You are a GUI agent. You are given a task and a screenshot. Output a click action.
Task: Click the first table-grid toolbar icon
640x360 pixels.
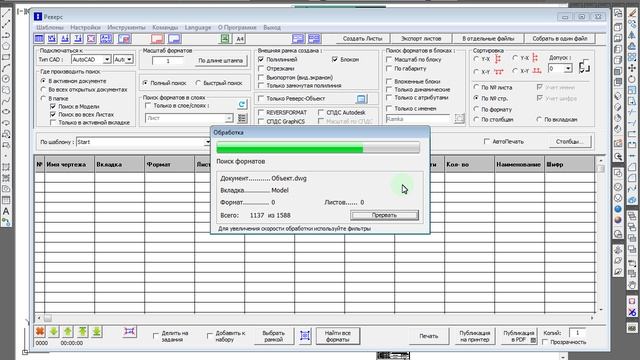[39, 39]
